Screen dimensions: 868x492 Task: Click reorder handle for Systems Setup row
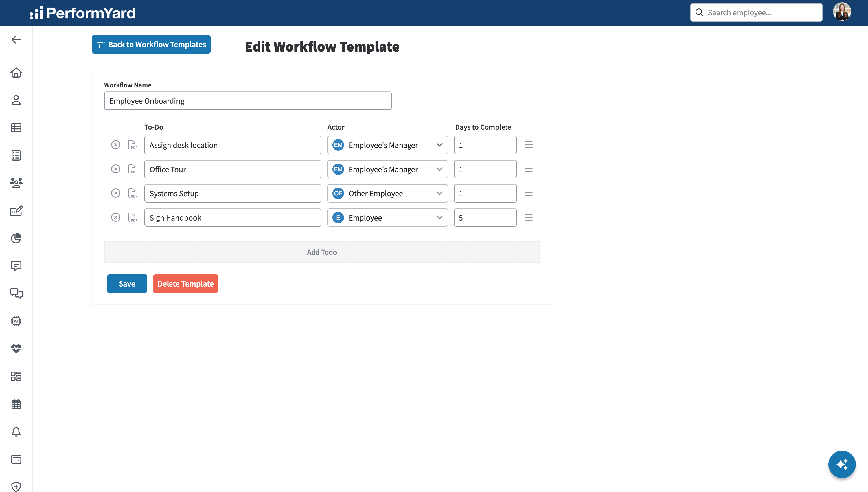click(528, 193)
